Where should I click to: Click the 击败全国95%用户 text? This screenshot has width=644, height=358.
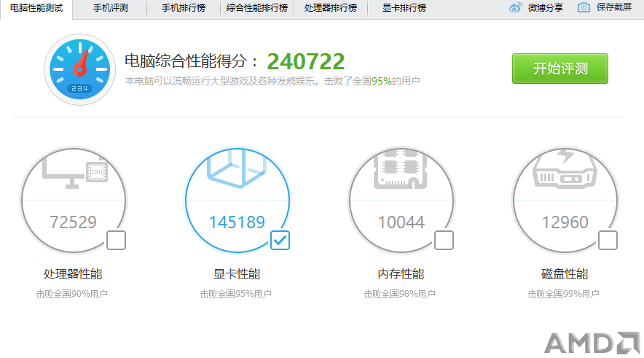point(236,294)
